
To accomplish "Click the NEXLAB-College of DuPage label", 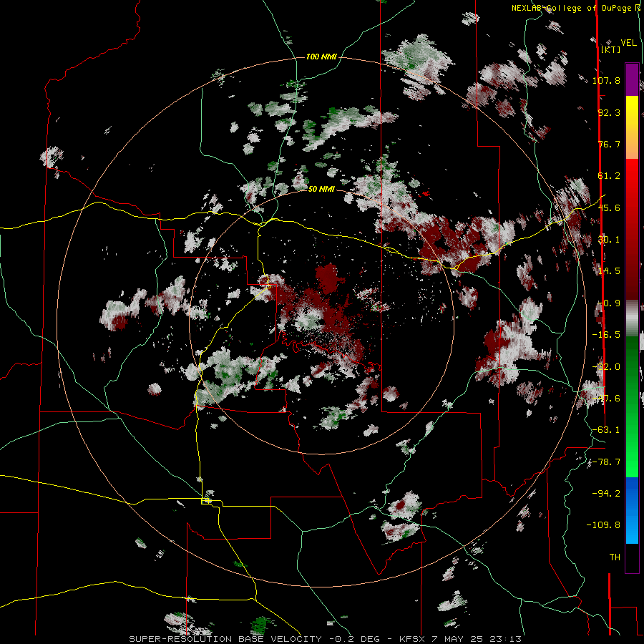I will pos(575,8).
